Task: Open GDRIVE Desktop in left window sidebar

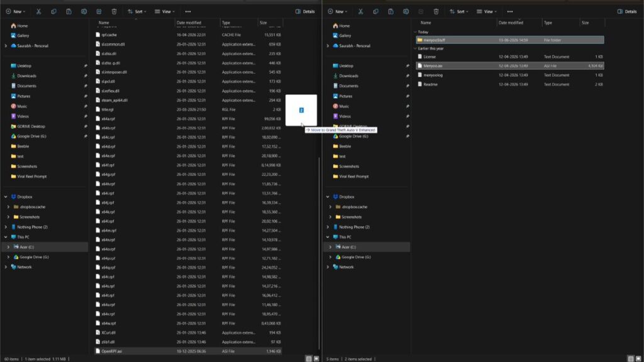Action: click(28, 126)
